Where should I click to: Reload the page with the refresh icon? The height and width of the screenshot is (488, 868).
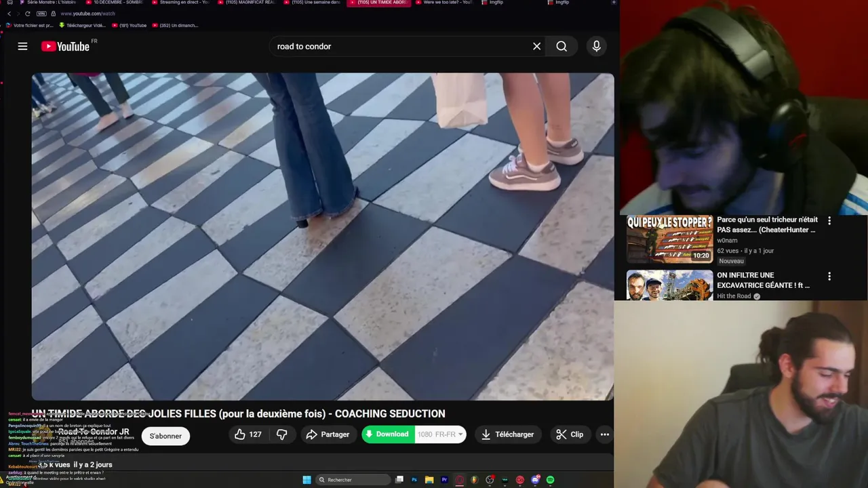coord(27,14)
